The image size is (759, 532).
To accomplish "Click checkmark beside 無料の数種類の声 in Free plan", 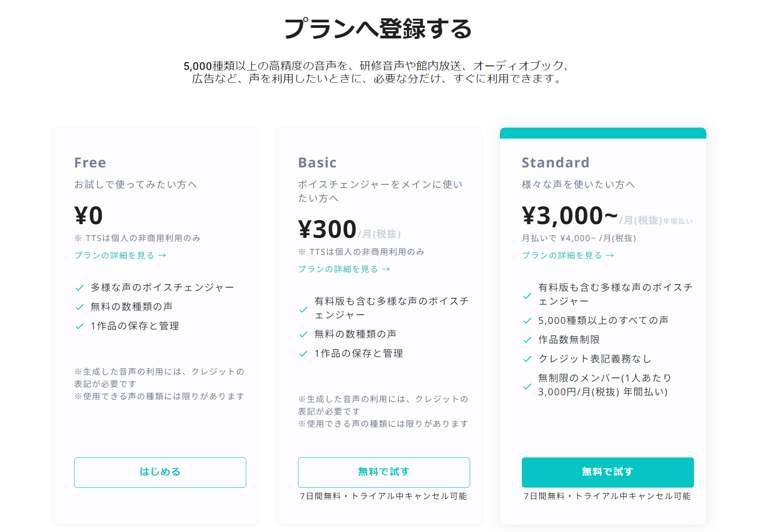I will coord(79,307).
